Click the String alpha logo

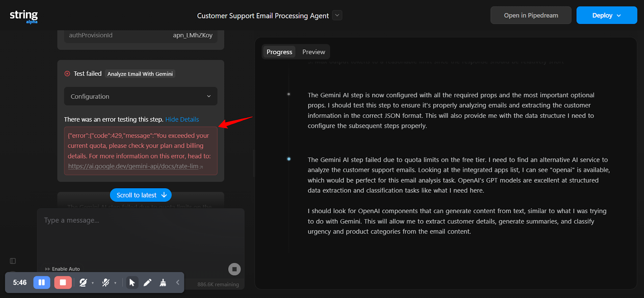point(24,16)
